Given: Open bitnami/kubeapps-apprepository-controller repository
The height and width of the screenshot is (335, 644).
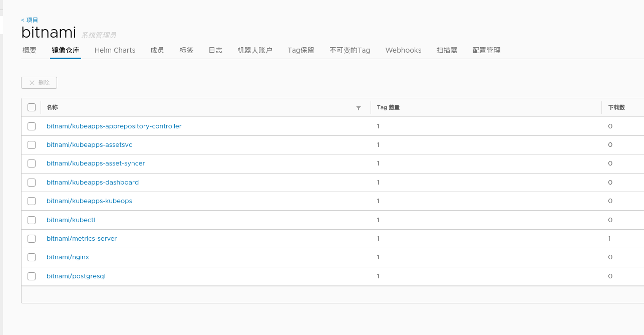Looking at the screenshot, I should [114, 126].
